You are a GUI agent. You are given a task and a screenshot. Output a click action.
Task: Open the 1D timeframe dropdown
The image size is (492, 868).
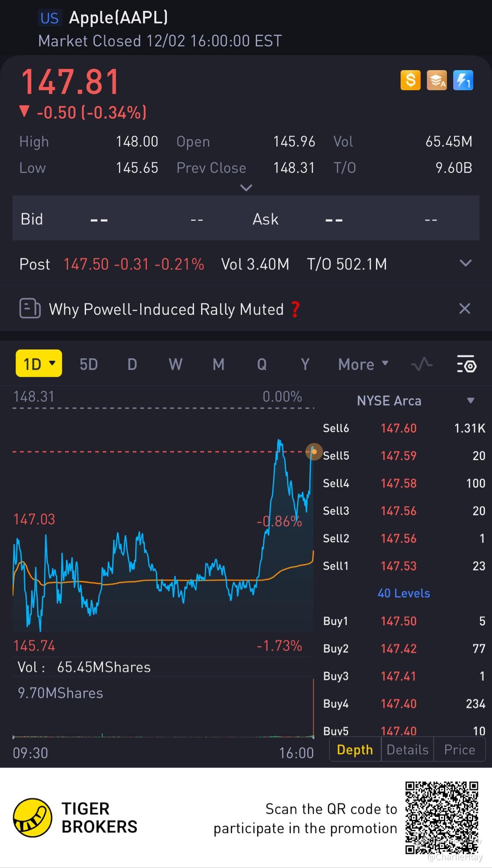pos(39,364)
